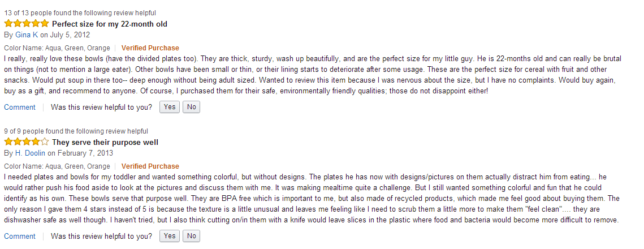
Task: Click the Color Name line in H. Doolin's review
Action: [57, 166]
